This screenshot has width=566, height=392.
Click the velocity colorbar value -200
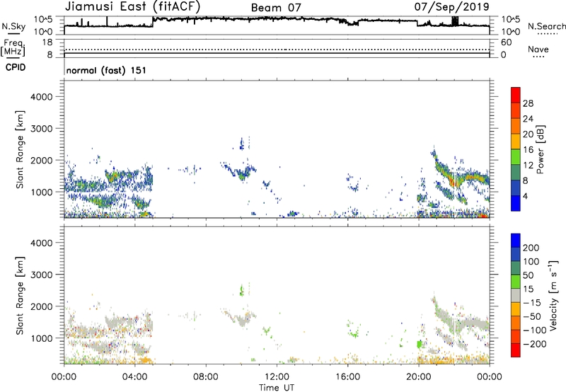pos(534,344)
